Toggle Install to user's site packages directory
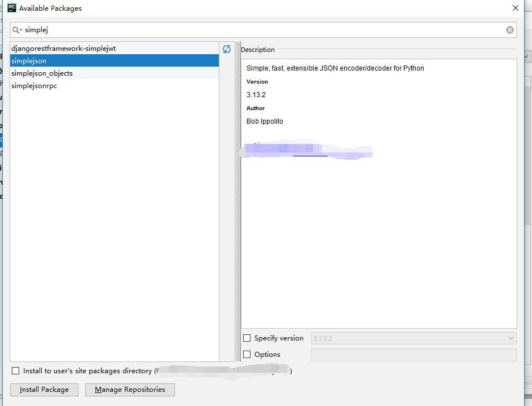The image size is (532, 406). click(16, 370)
